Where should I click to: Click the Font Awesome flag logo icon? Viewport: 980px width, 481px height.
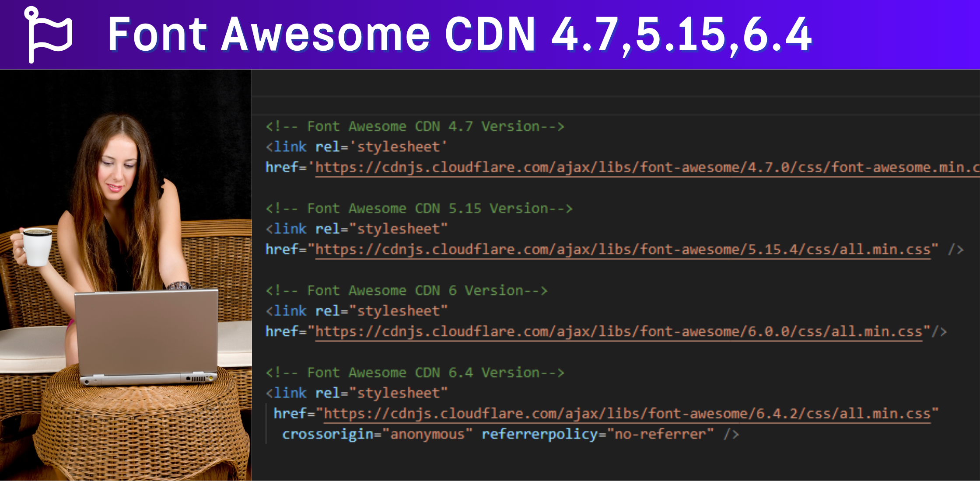tap(47, 34)
